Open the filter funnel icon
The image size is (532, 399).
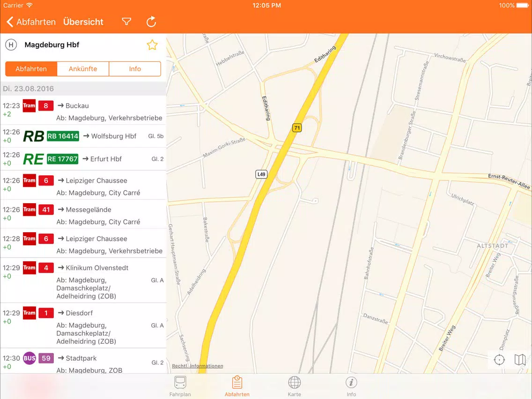click(126, 22)
